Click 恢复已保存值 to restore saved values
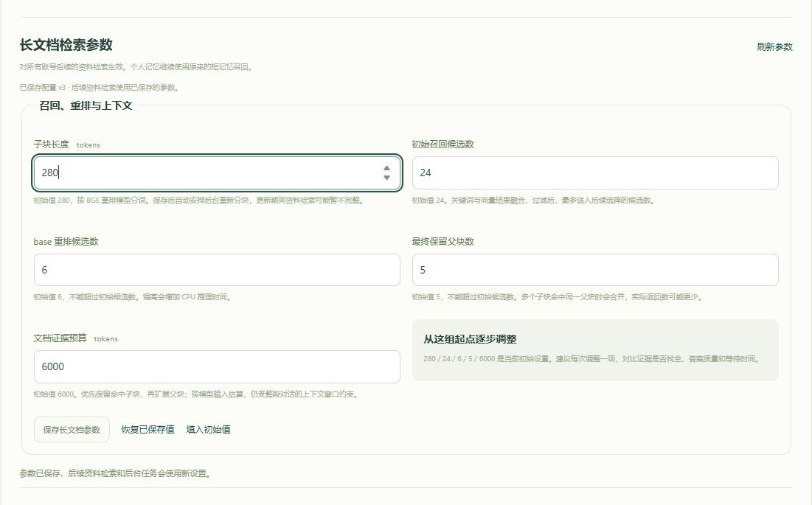Screen dimensions: 812x505 pos(148,430)
